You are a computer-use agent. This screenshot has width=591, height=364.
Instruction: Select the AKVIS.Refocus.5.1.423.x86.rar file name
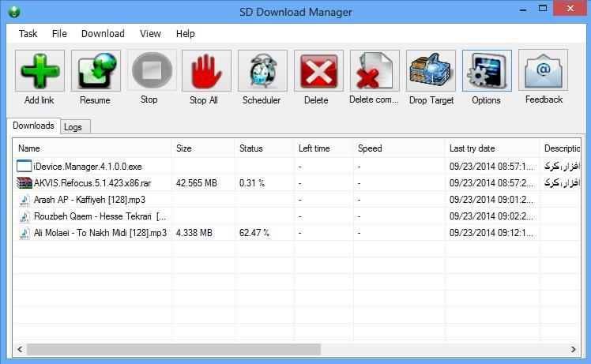pyautogui.click(x=92, y=183)
